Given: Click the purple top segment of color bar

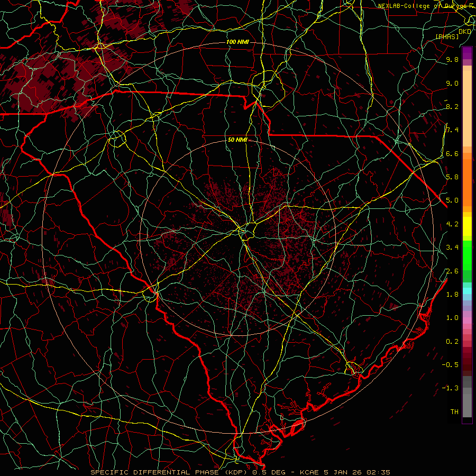Looking at the screenshot, I should click(x=467, y=53).
